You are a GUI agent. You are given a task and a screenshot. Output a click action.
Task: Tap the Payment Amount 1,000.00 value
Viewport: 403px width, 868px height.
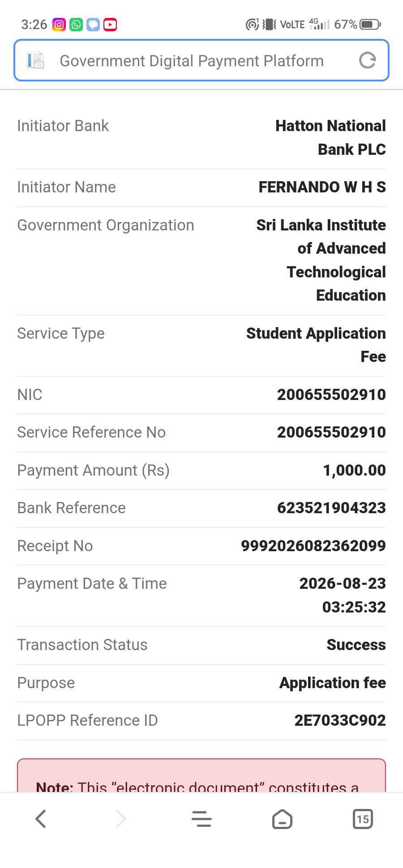(x=354, y=470)
